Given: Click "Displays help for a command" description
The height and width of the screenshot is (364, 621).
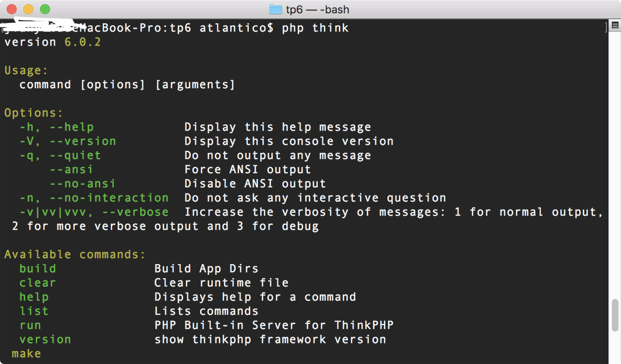Looking at the screenshot, I should (x=255, y=297).
